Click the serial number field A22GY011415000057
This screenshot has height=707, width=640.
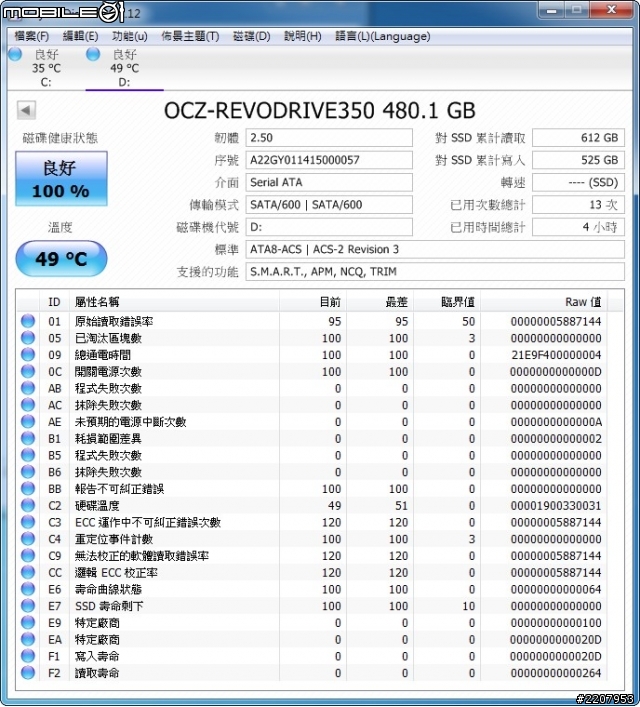(x=329, y=160)
